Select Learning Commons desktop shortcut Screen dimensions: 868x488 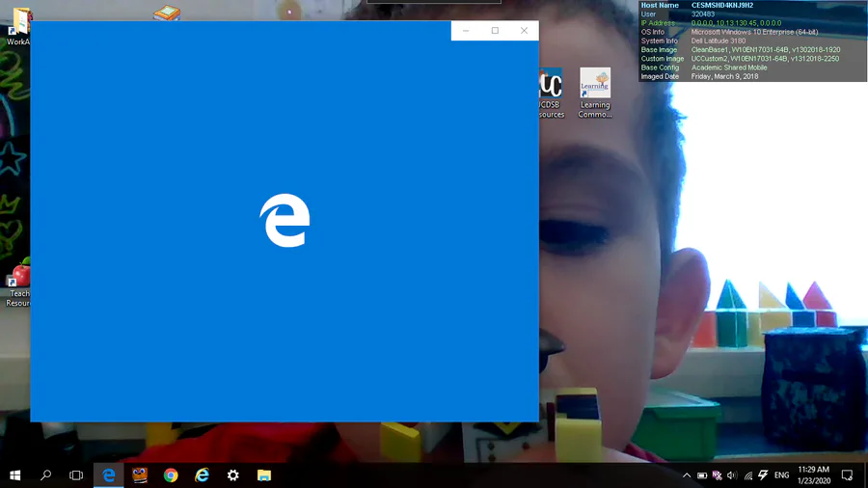coord(595,93)
